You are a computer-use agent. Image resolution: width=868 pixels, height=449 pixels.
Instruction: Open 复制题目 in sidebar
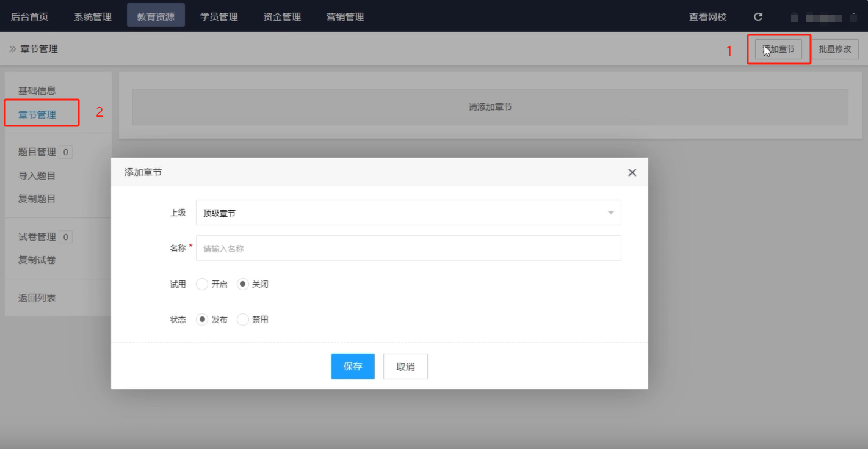[x=37, y=199]
